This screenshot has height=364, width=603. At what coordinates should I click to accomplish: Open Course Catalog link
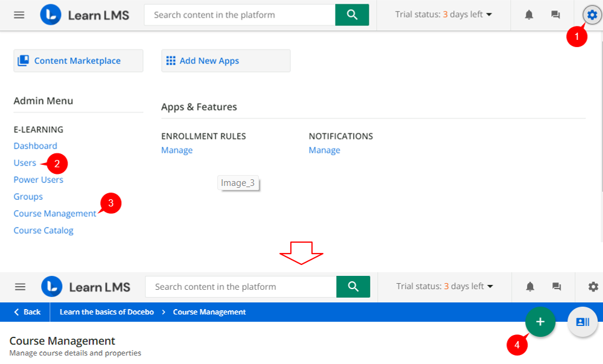point(43,231)
